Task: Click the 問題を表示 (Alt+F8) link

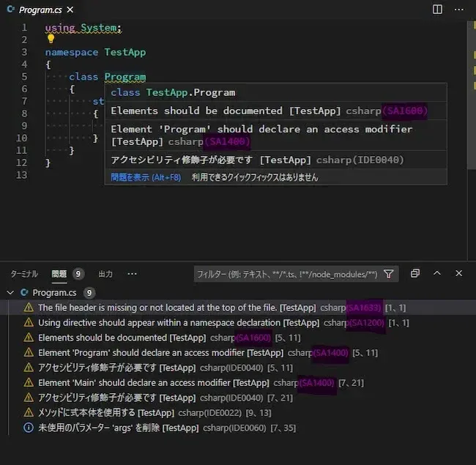Action: point(146,177)
